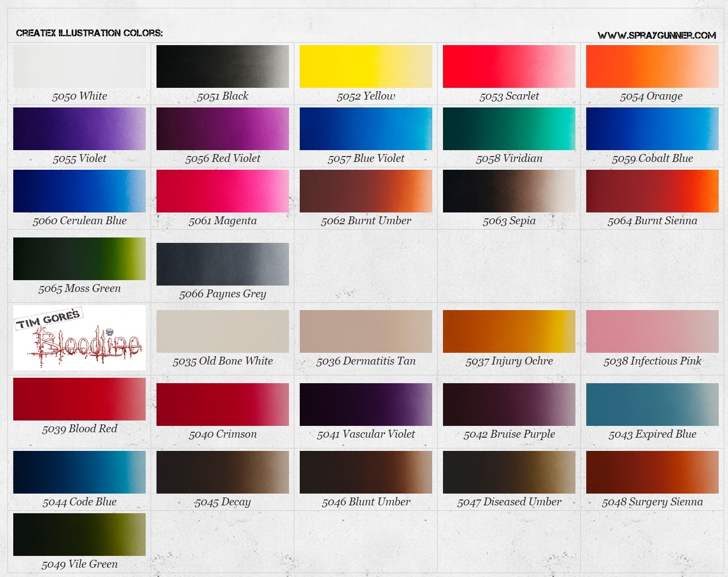Select the 5065 Moss Green swatch
Image resolution: width=728 pixels, height=577 pixels.
click(79, 259)
